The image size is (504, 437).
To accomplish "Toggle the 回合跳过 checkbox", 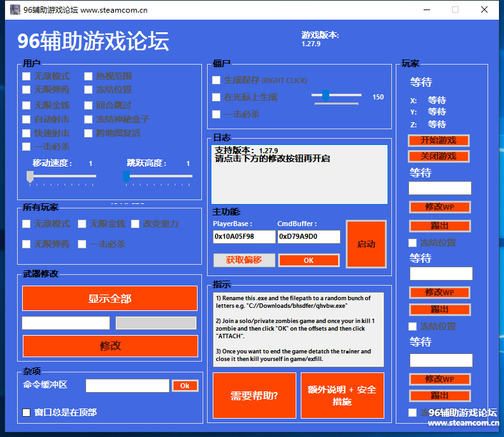I will pos(89,105).
